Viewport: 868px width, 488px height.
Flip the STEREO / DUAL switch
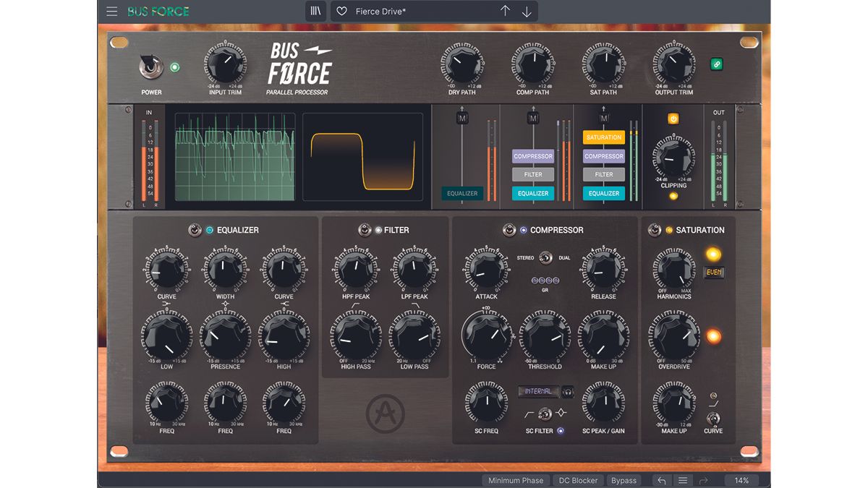(545, 257)
